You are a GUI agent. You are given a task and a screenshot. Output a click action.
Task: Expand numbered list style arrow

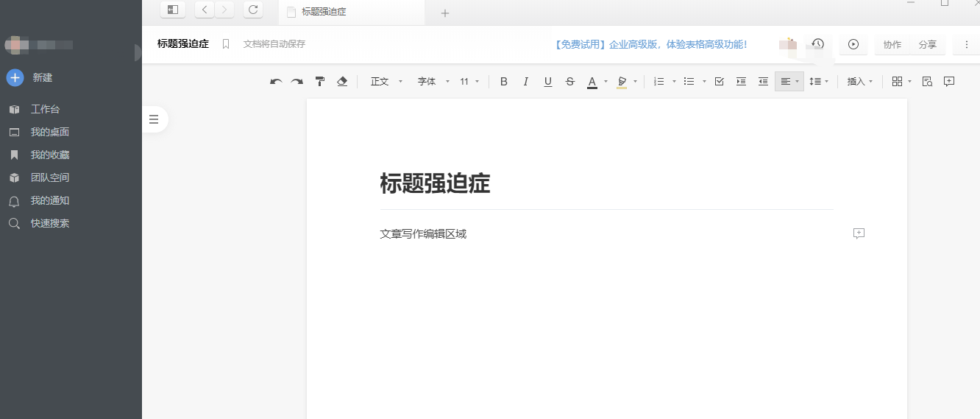tap(674, 82)
